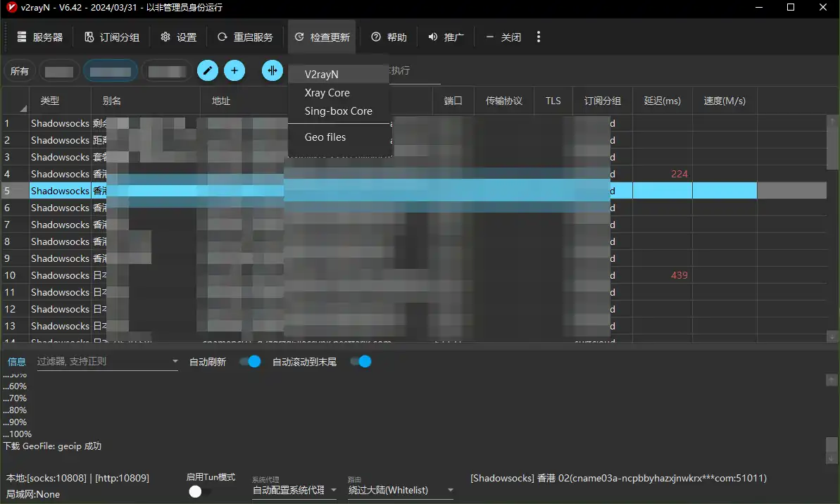Image resolution: width=840 pixels, height=504 pixels.
Task: Open 路由 routing dropdown 绕过大陆(Whitelist)
Action: pyautogui.click(x=401, y=490)
